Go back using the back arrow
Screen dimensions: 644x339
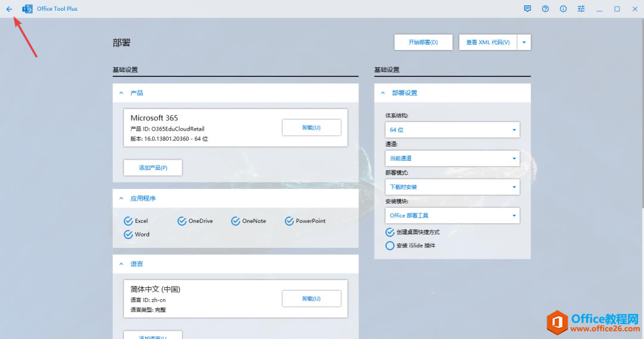[9, 8]
